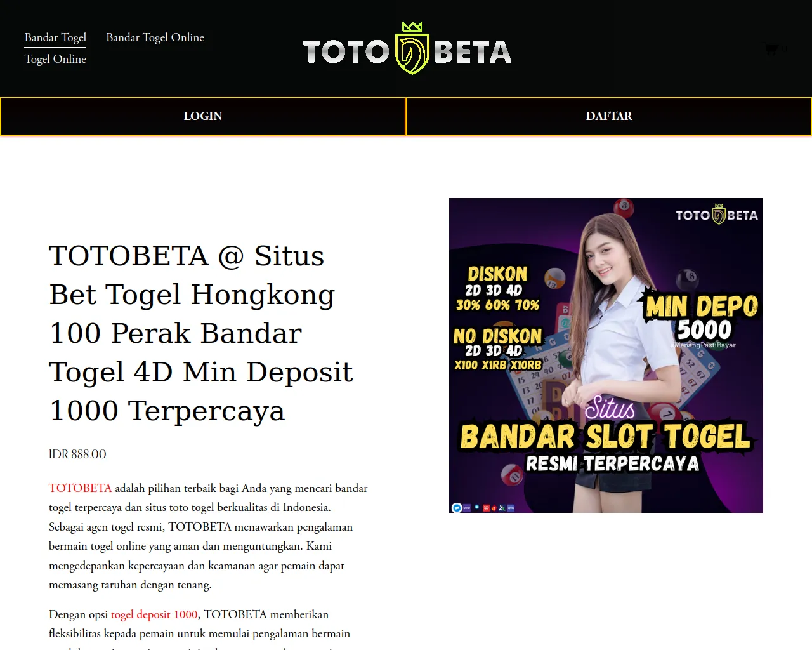Click the product title heading TOTOBETA @ Situs
This screenshot has height=650, width=812.
[x=201, y=333]
